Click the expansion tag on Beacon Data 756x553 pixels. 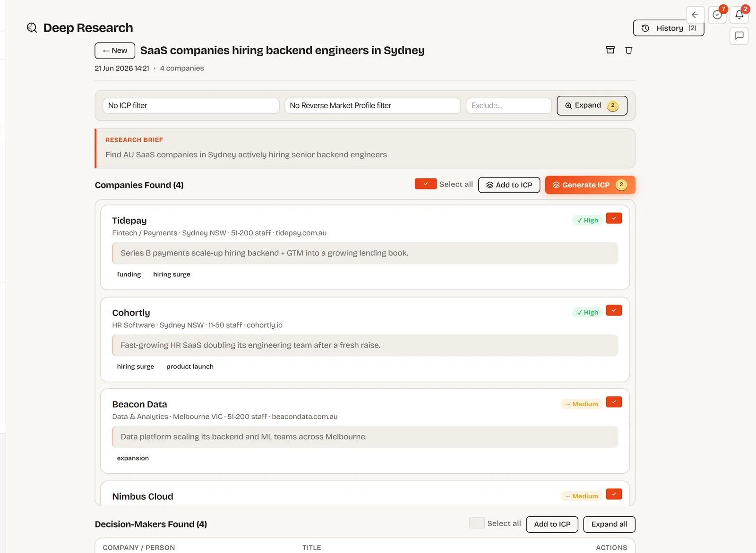click(x=133, y=458)
